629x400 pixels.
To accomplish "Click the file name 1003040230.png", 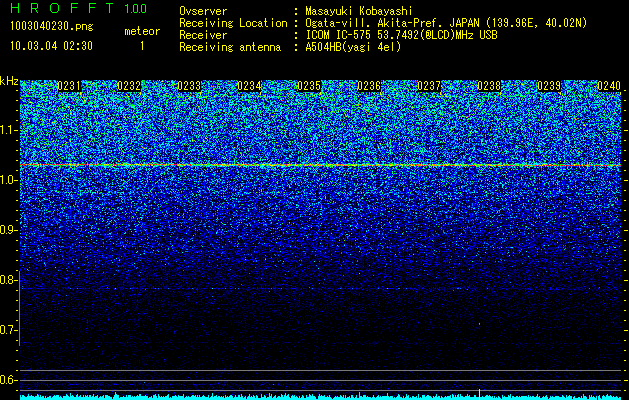I will coord(52,27).
